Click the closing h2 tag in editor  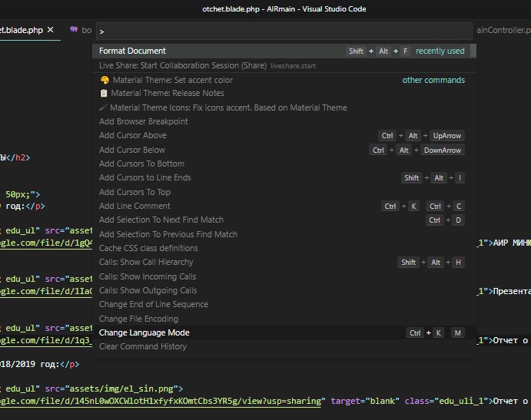coord(18,157)
